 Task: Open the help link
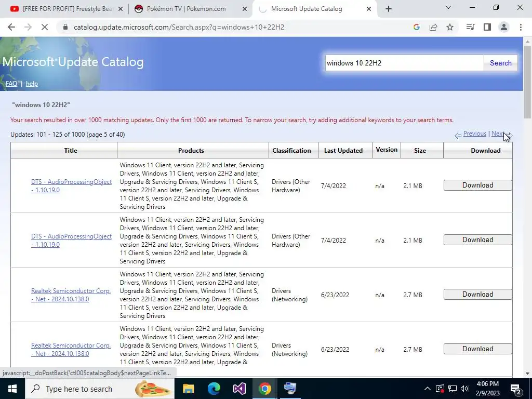pyautogui.click(x=32, y=84)
